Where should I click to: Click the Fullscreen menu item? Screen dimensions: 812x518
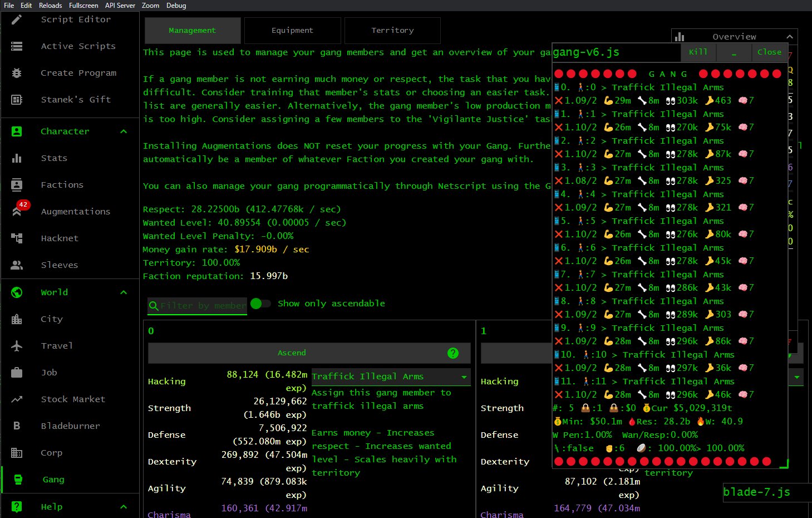[x=83, y=6]
